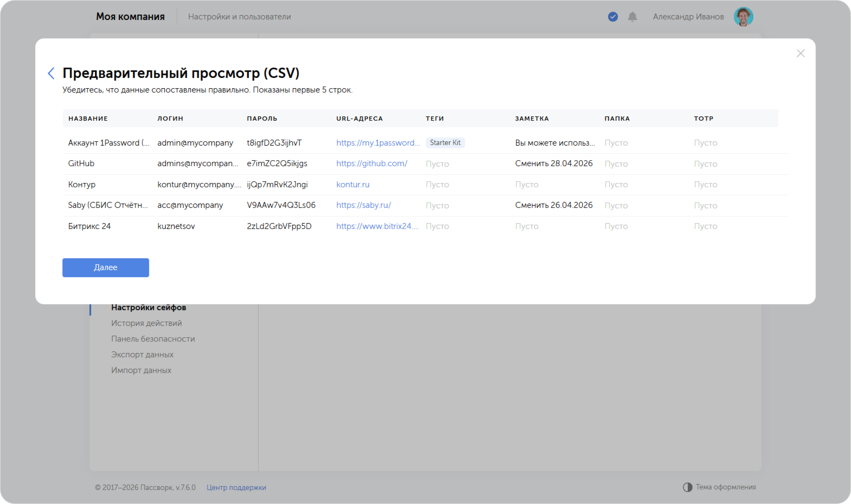Click the ПАПКА column header

(x=617, y=119)
